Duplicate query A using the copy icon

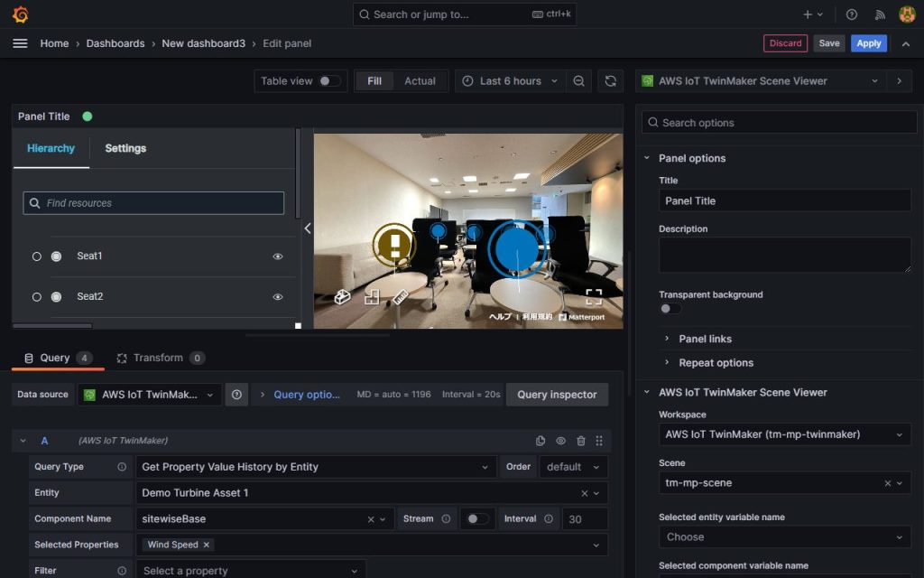coord(541,440)
